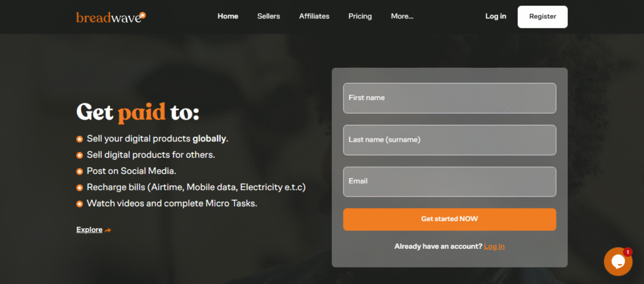Image resolution: width=644 pixels, height=284 pixels.
Task: Click bullet icon beside Recharge bills
Action: 80,188
